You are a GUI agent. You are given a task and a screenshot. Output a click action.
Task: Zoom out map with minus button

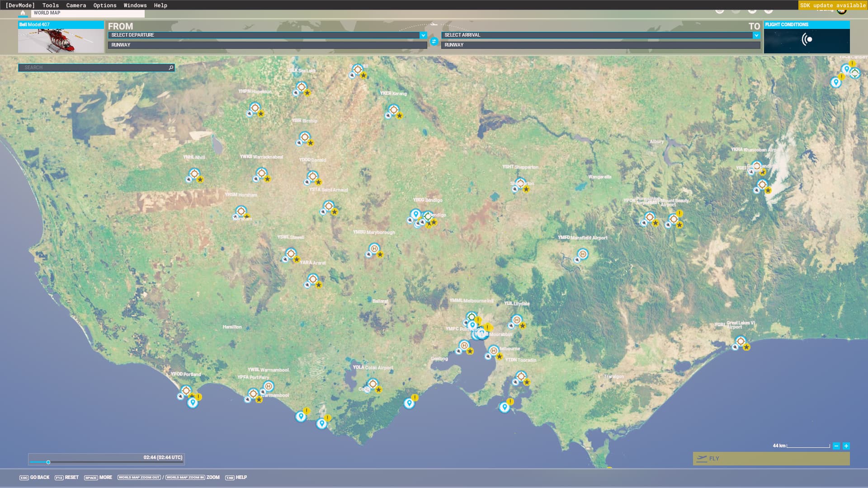tap(836, 446)
